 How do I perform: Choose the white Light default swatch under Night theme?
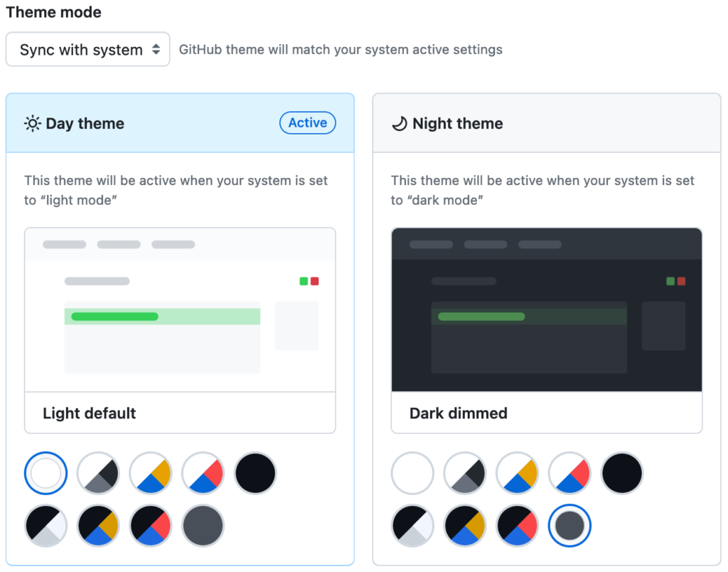tap(412, 473)
